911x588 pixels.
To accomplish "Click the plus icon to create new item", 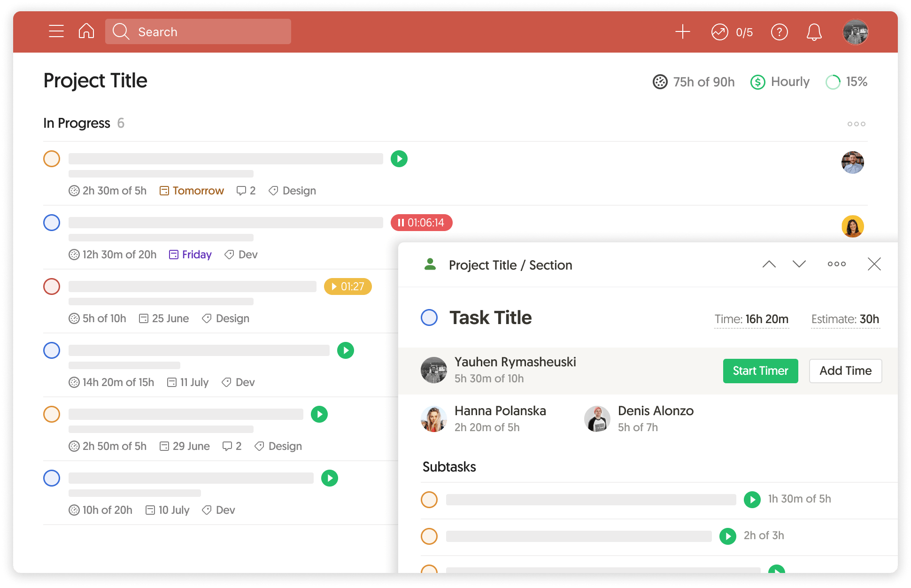I will pos(683,32).
